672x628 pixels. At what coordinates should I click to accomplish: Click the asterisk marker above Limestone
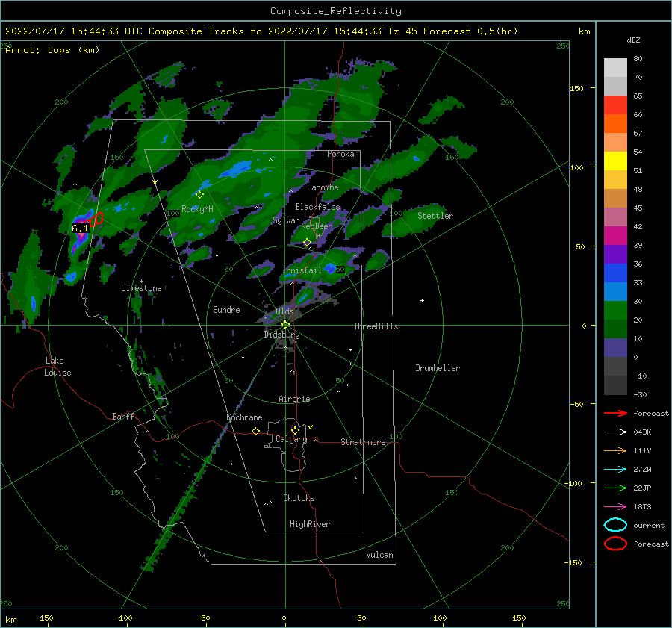click(x=141, y=282)
